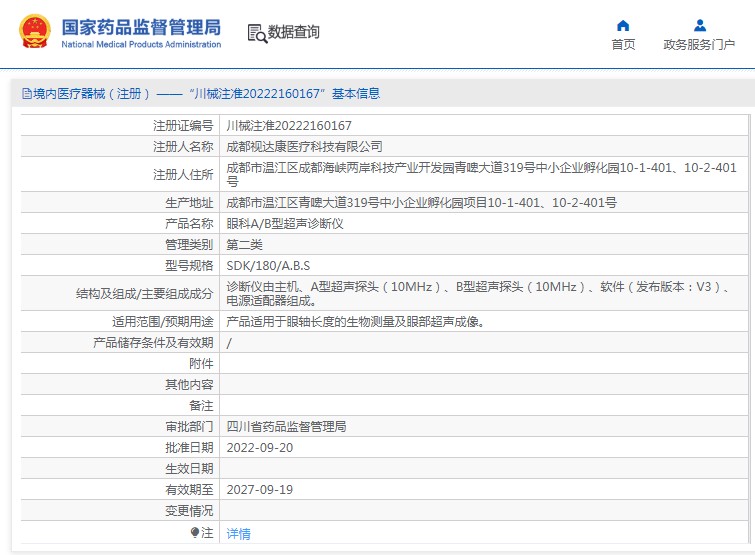The image size is (755, 555).
Task: Click the 注册人住所 label
Action: coord(183,174)
